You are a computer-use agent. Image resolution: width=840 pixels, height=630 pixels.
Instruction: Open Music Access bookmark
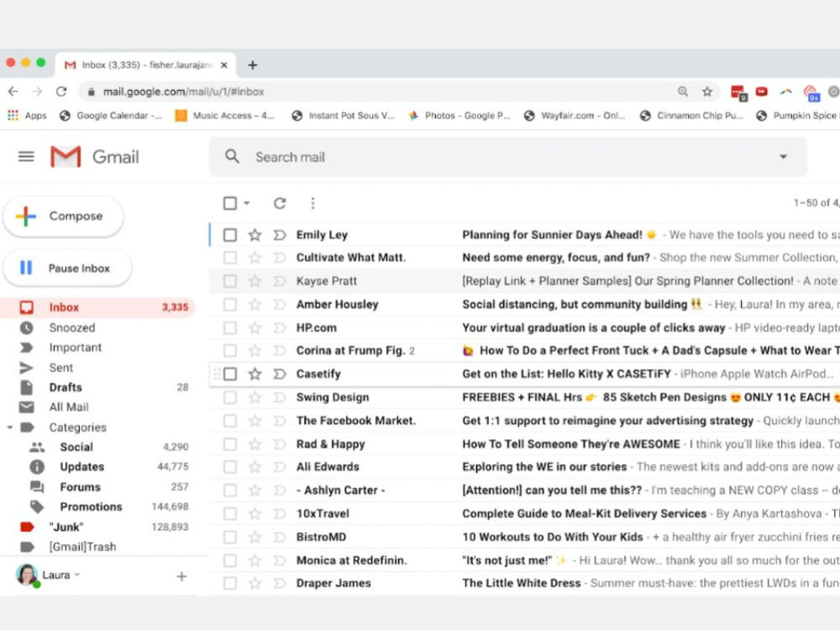pyautogui.click(x=225, y=115)
